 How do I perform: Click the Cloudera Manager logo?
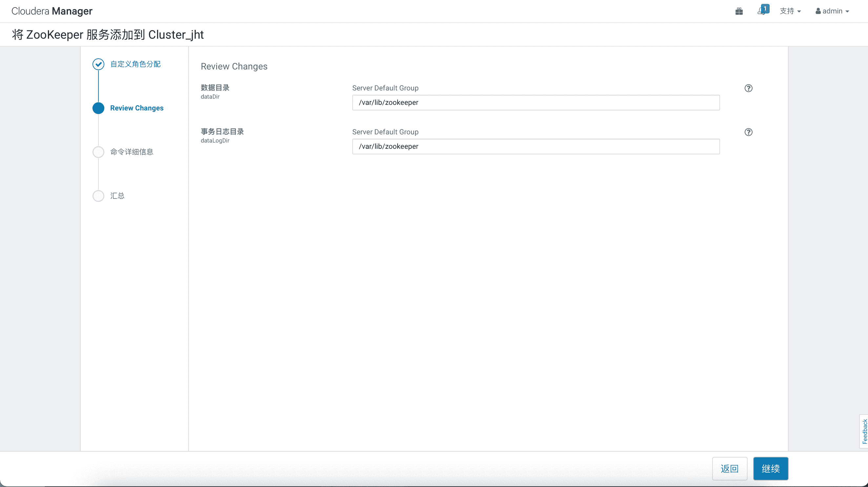(52, 11)
